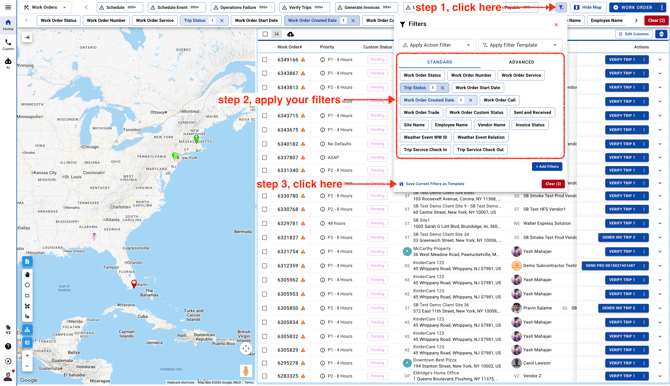Click Clear (2) in the Filters panel

click(553, 184)
